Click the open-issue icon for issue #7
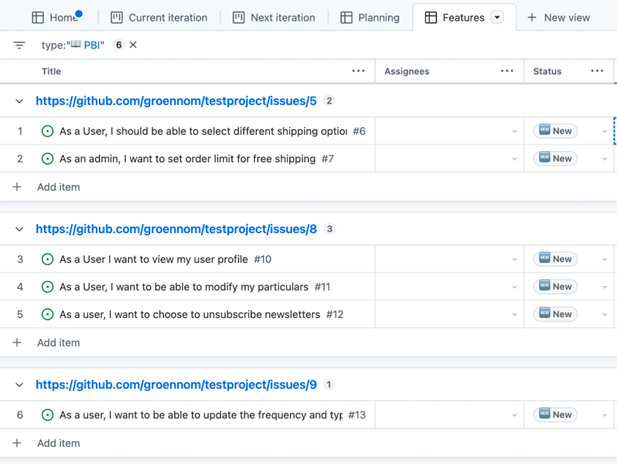The image size is (617, 464). (47, 159)
